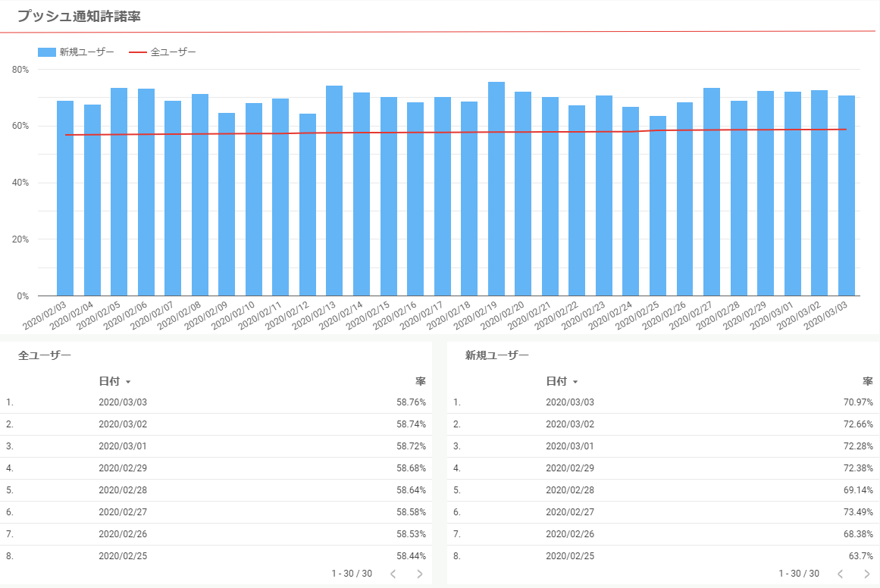
Task: Click 1 - 30 / 30 pager in 全ユーザー table
Action: tap(352, 574)
